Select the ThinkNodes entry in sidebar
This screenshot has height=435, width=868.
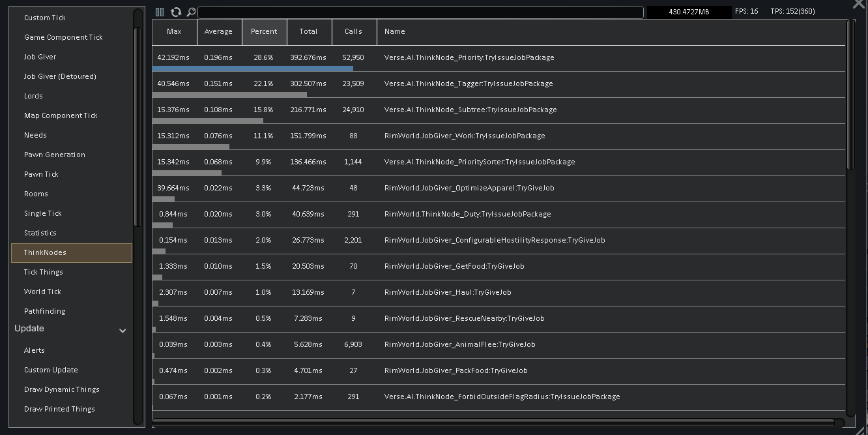[x=72, y=253]
